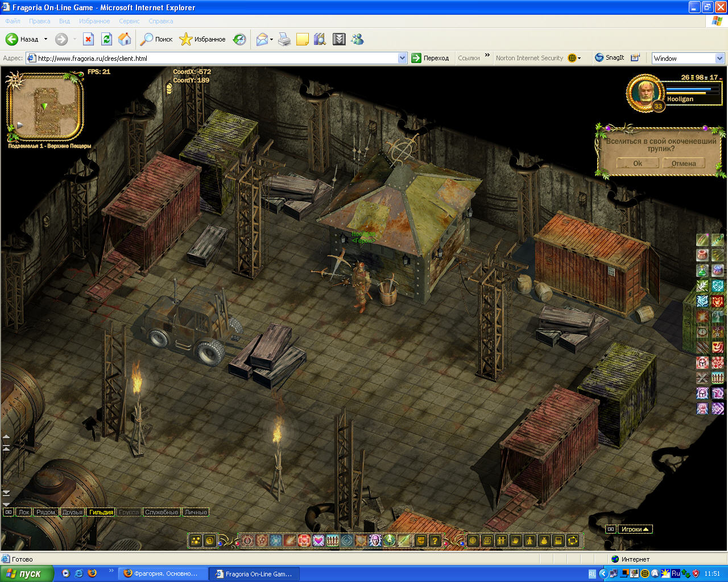Viewport: 728px width, 582px height.
Task: Activate the heart-and-swirl skill on the side panel
Action: (x=718, y=347)
